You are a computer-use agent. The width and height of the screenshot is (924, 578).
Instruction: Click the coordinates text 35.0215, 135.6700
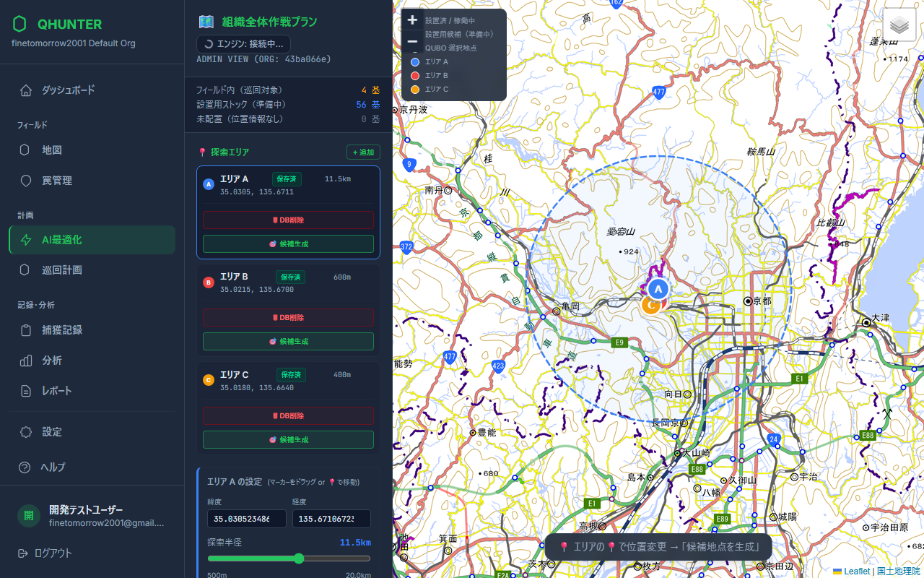pyautogui.click(x=257, y=290)
